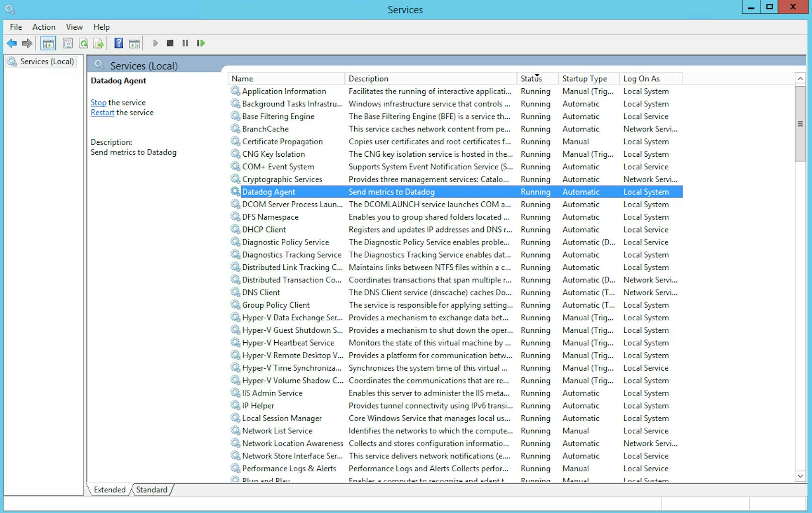Sort services by the Status column
The image size is (812, 513).
point(529,78)
